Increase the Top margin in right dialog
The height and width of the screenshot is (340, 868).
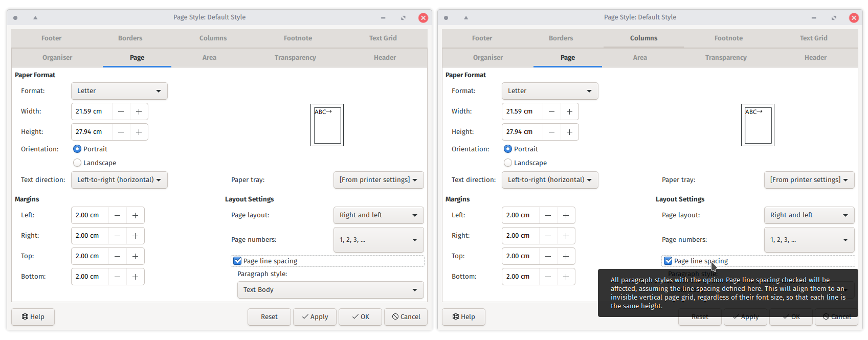566,256
